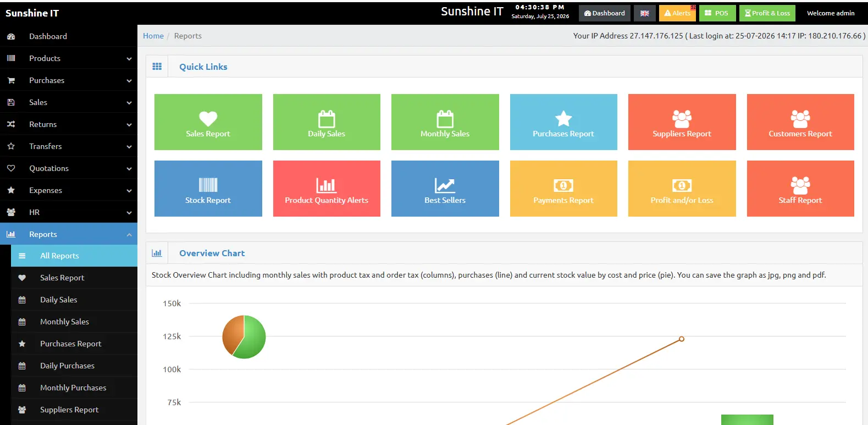Screen dimensions: 868x425
Task: Select All Reports in sidebar submenu
Action: pyautogui.click(x=74, y=256)
